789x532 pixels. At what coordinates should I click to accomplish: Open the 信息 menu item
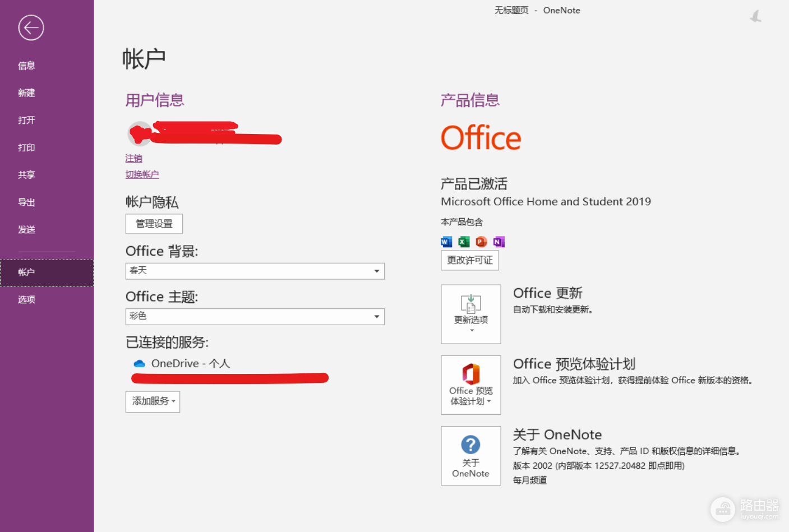click(26, 66)
